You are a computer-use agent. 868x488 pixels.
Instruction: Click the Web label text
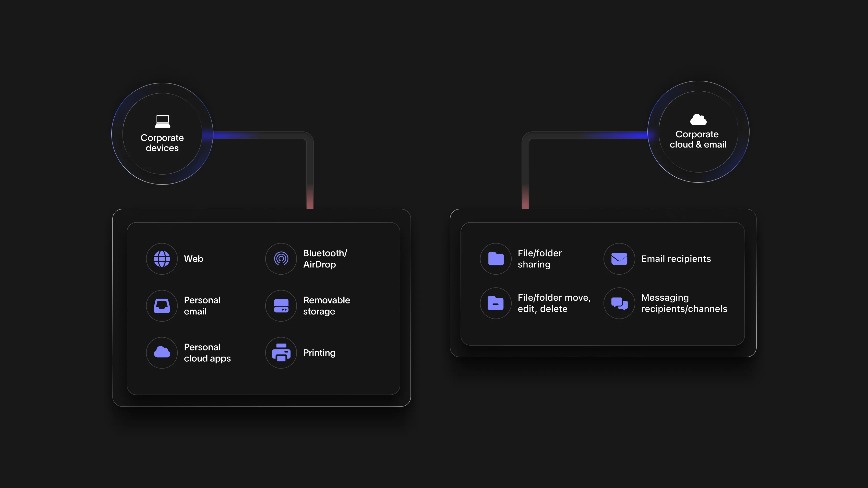194,259
